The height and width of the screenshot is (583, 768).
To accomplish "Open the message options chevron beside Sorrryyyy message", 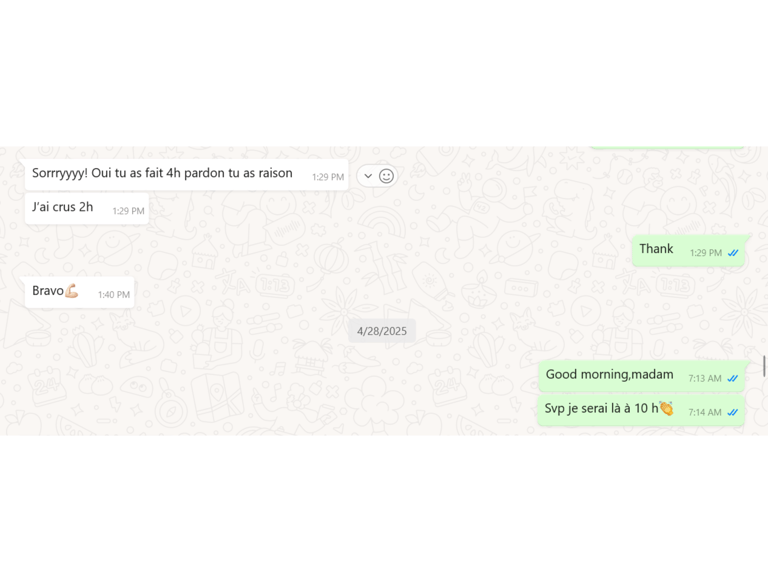I will 368,176.
